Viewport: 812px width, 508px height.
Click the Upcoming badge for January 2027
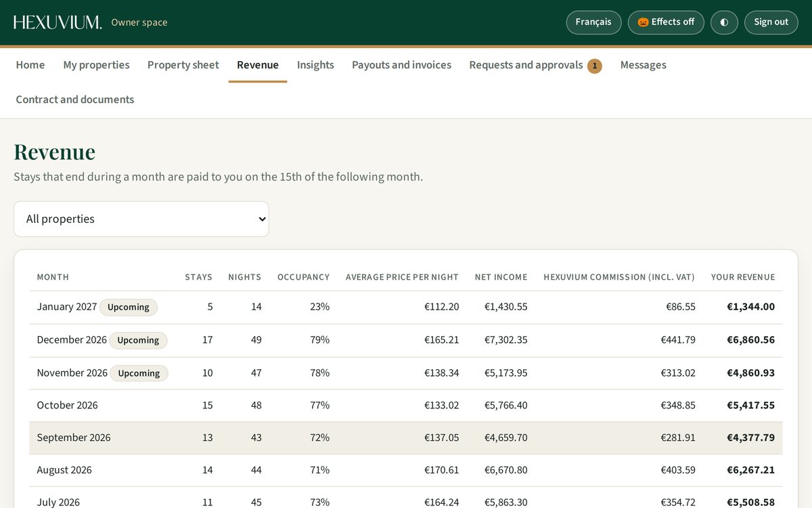pos(129,308)
